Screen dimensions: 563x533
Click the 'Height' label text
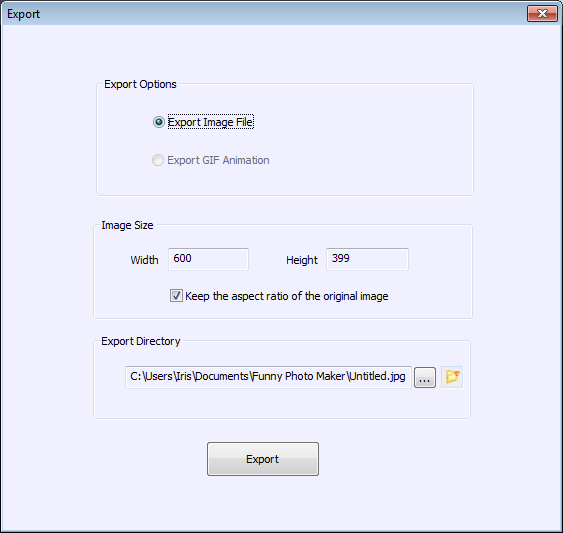[x=302, y=260]
